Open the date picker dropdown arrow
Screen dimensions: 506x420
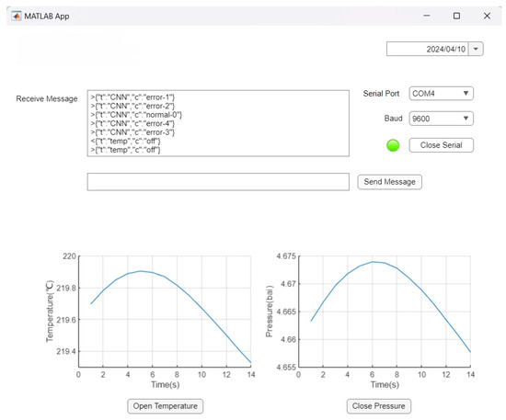(x=476, y=49)
